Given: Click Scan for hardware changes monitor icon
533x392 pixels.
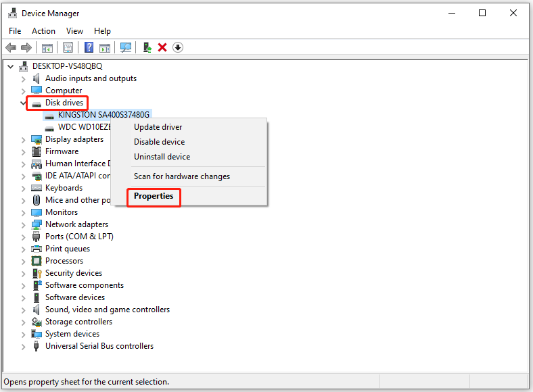Looking at the screenshot, I should click(x=125, y=47).
